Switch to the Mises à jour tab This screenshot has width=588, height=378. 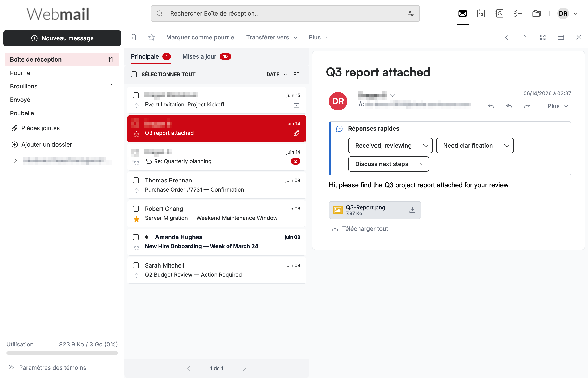207,57
